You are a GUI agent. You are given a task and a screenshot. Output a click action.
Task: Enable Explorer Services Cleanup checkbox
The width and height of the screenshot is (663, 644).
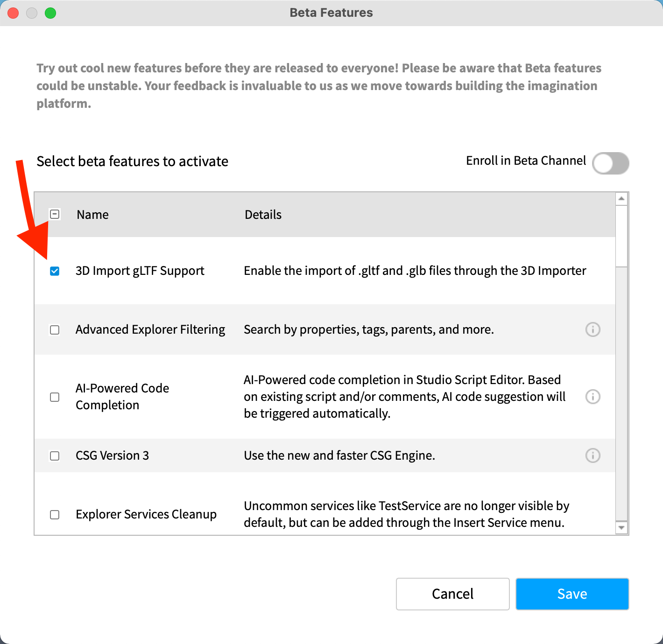tap(55, 515)
